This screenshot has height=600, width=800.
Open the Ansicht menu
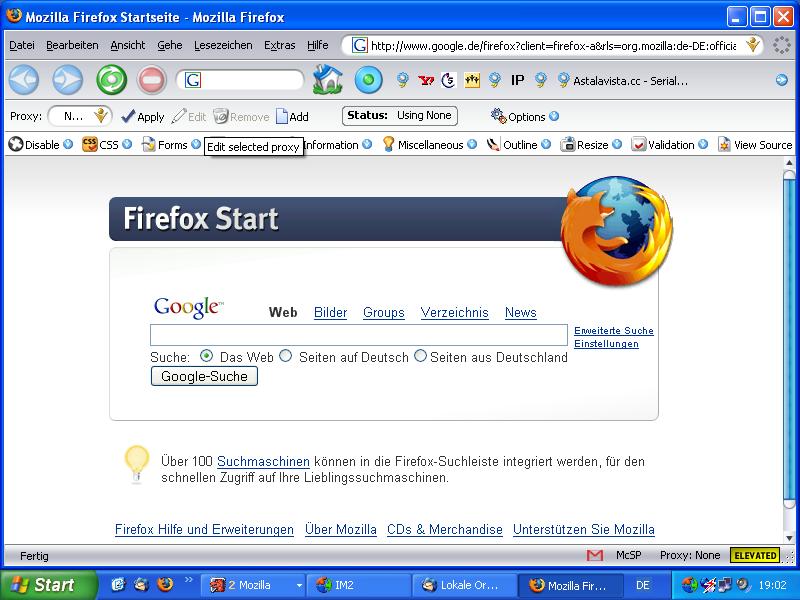point(128,45)
